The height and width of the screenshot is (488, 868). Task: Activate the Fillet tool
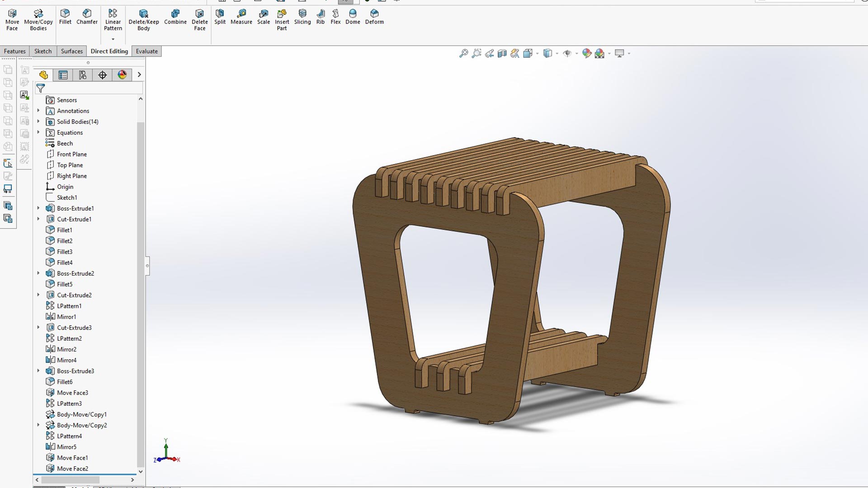[65, 17]
